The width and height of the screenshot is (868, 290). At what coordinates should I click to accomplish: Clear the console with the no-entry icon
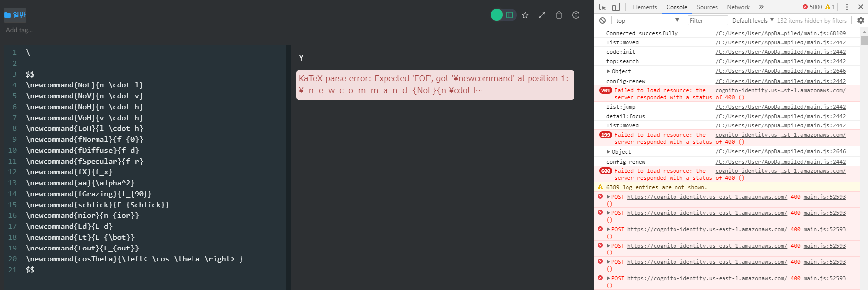602,20
